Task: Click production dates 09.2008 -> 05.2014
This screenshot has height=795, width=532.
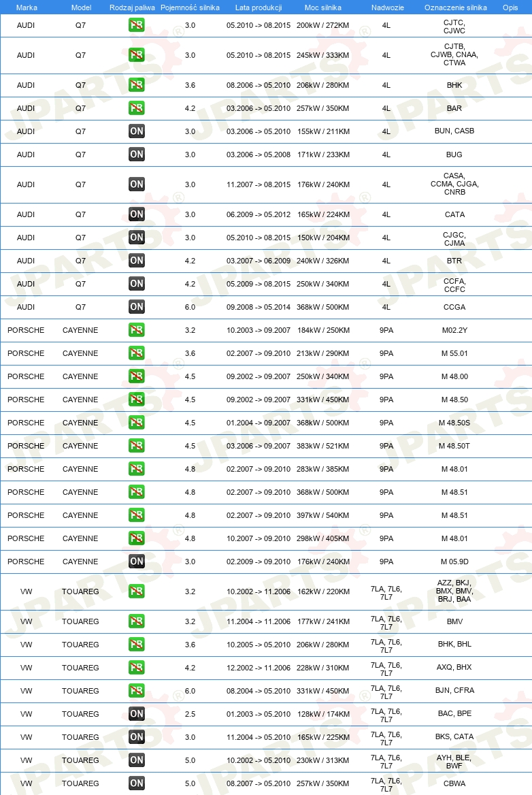Action: (259, 307)
